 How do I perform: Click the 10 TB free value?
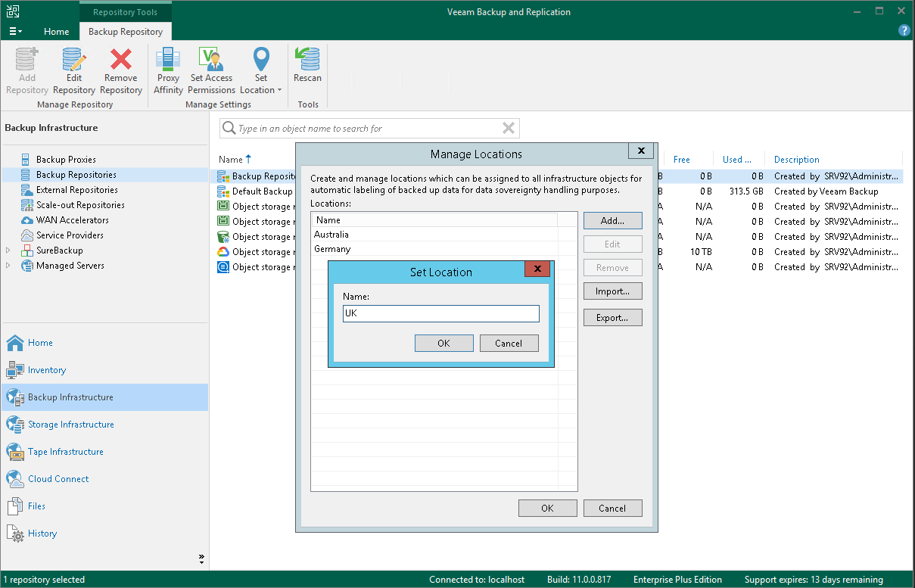701,252
